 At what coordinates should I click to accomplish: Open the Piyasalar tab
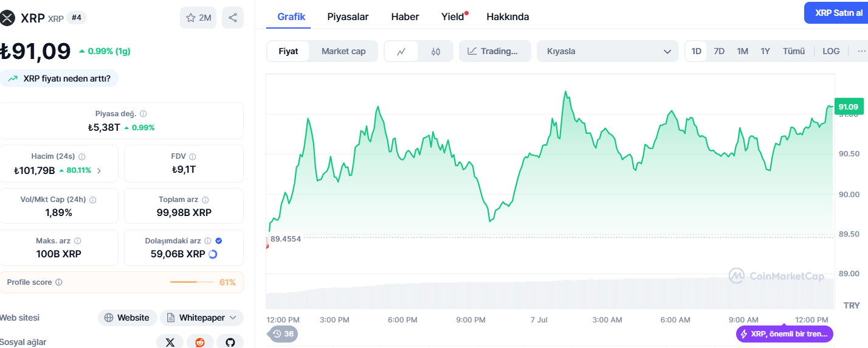(348, 16)
